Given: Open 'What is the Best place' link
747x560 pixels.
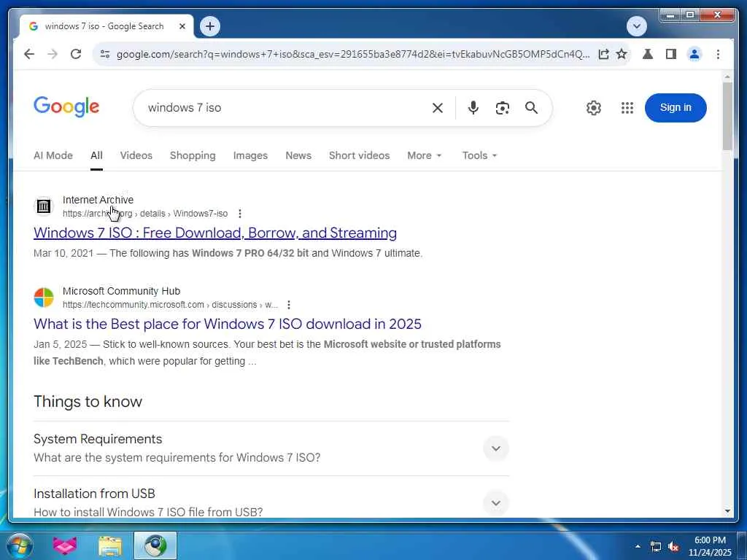Looking at the screenshot, I should (228, 324).
